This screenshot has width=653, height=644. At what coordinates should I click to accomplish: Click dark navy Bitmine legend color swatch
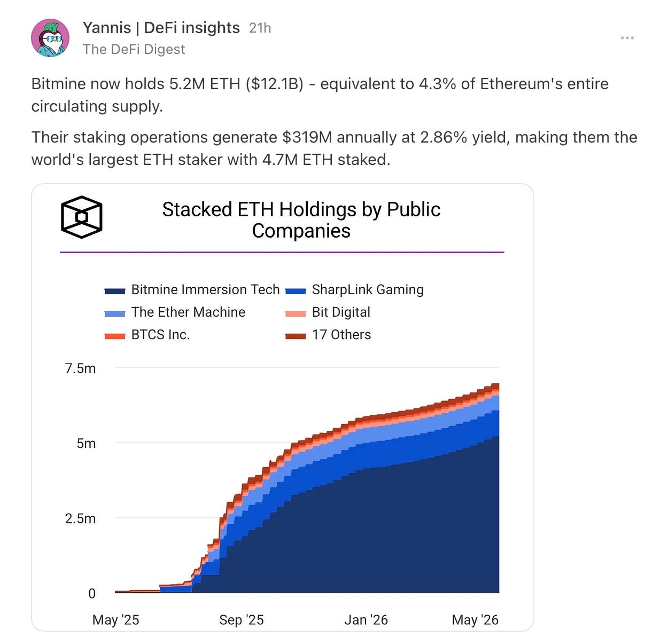(115, 291)
